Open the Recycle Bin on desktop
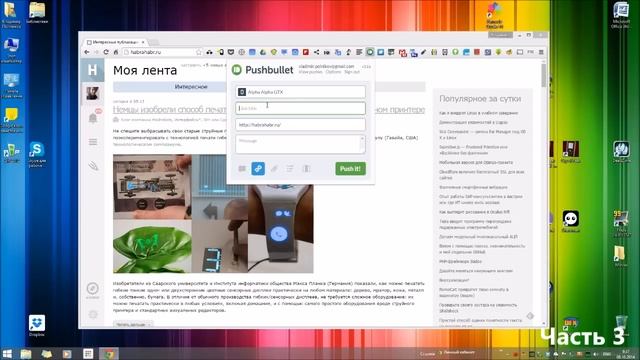This screenshot has height=360, width=640. (x=621, y=324)
